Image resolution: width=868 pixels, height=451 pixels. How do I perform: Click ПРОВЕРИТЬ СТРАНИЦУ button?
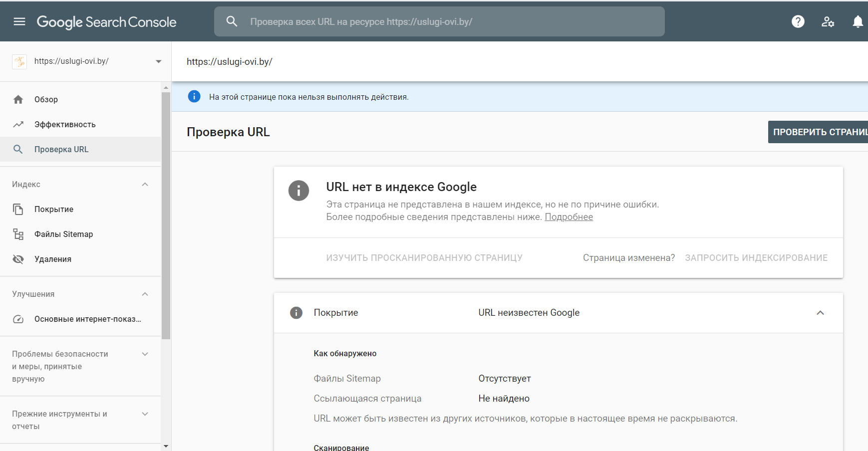(x=818, y=132)
